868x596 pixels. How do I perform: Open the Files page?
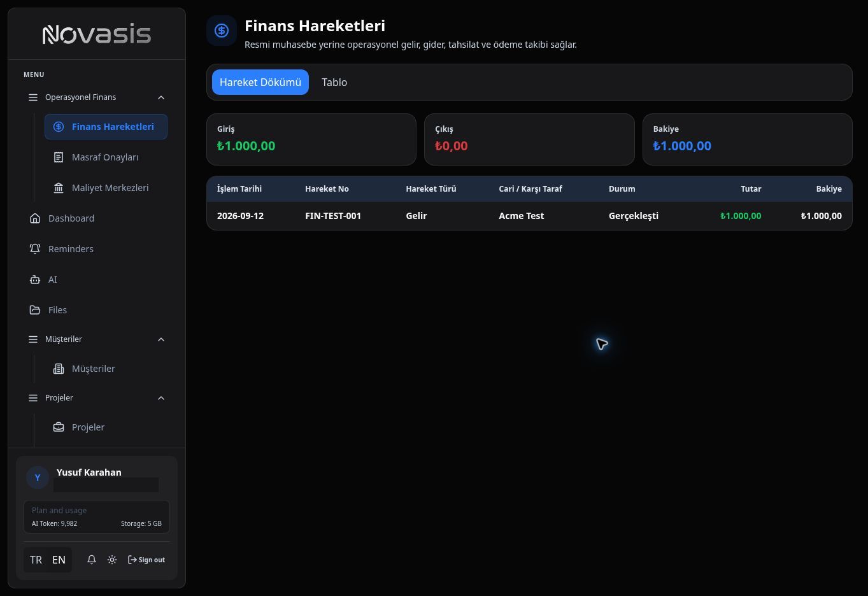coord(97,310)
